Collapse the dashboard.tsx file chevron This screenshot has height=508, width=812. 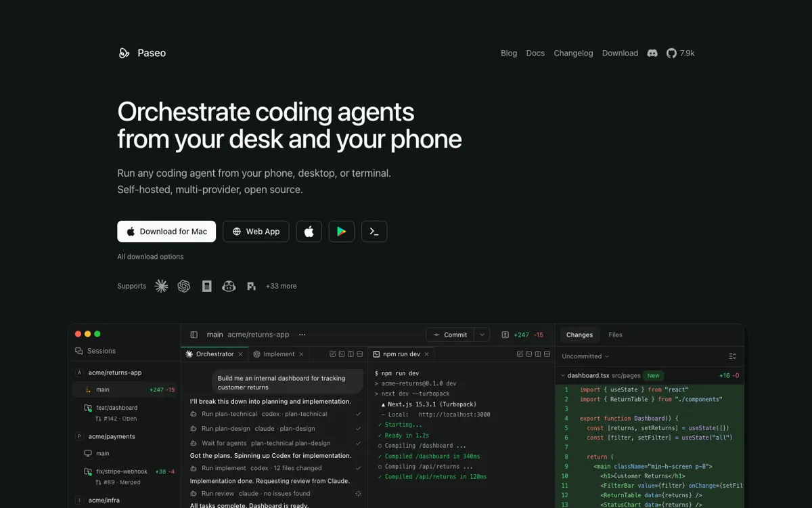coord(562,375)
